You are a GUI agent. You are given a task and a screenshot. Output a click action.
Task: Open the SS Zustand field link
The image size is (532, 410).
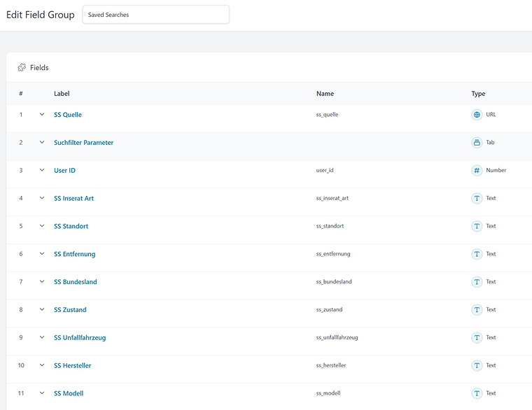(x=70, y=310)
